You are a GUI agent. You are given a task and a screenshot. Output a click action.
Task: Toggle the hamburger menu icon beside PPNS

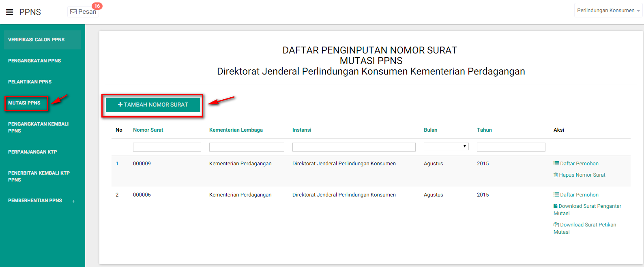click(10, 12)
